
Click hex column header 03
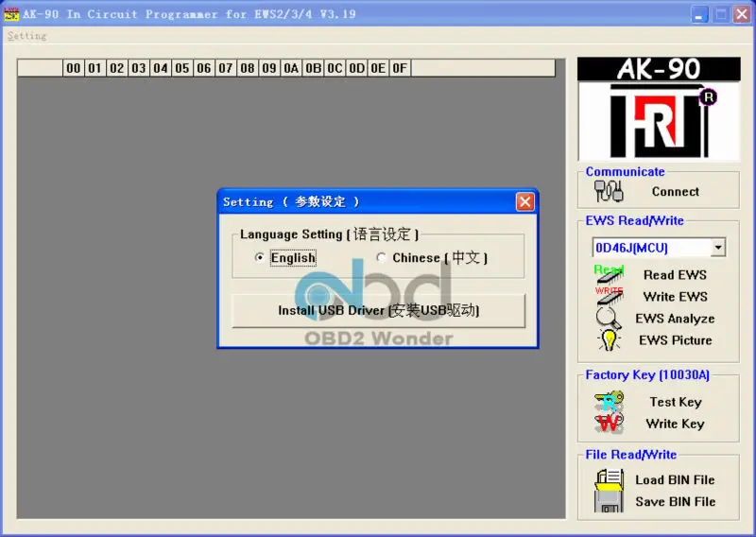coord(139,68)
